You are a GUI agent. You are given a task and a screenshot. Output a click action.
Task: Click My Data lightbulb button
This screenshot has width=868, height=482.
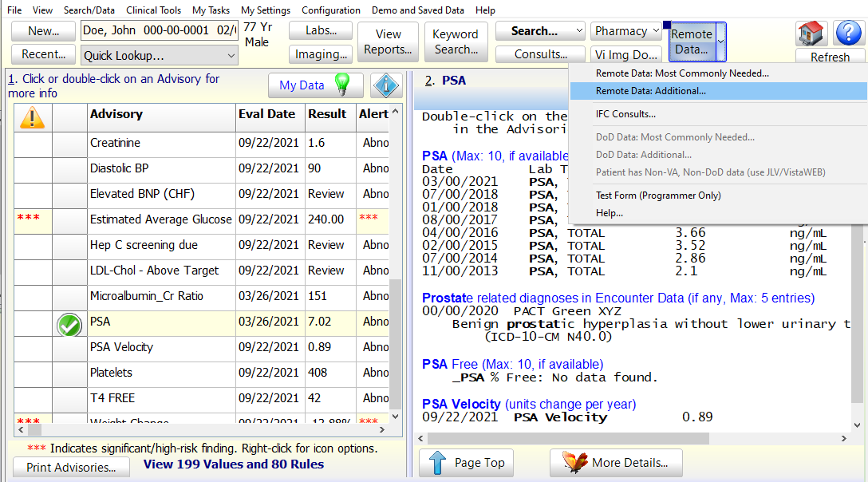tap(316, 85)
